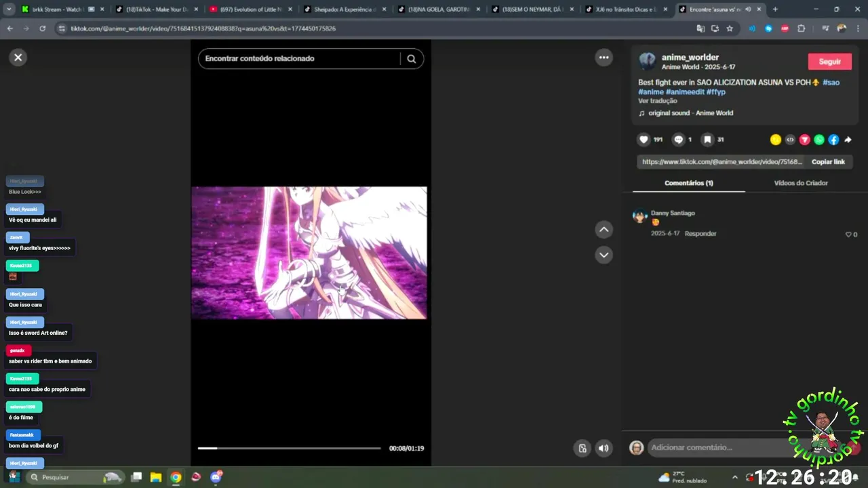The image size is (868, 488).
Task: Click the red send-to-friends icon
Action: click(x=805, y=140)
